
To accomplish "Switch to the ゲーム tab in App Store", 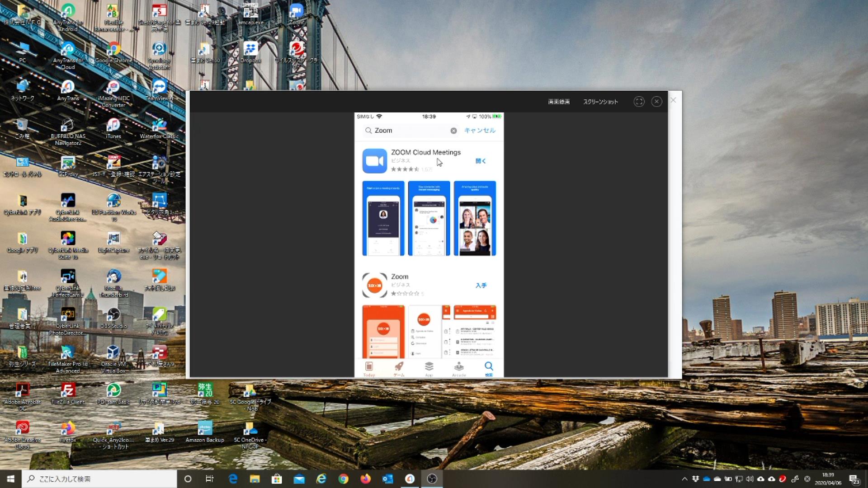I will pyautogui.click(x=399, y=369).
